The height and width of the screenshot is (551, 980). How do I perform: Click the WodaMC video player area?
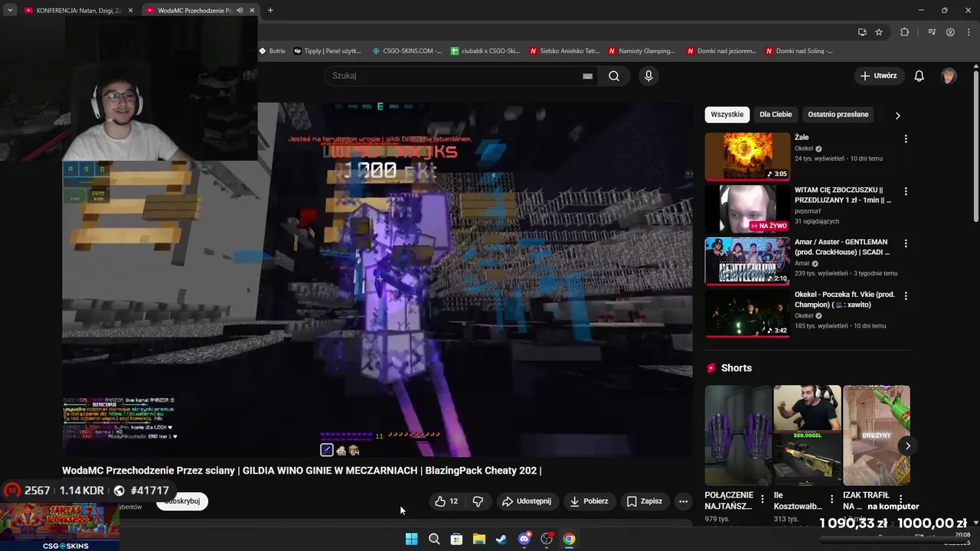point(377,280)
